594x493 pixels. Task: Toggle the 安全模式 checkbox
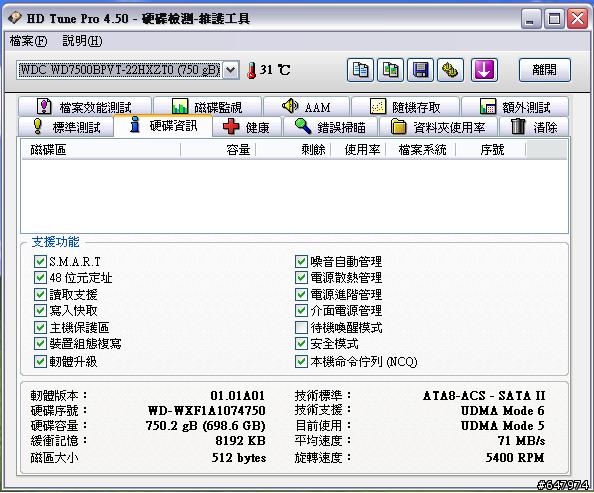[x=301, y=343]
